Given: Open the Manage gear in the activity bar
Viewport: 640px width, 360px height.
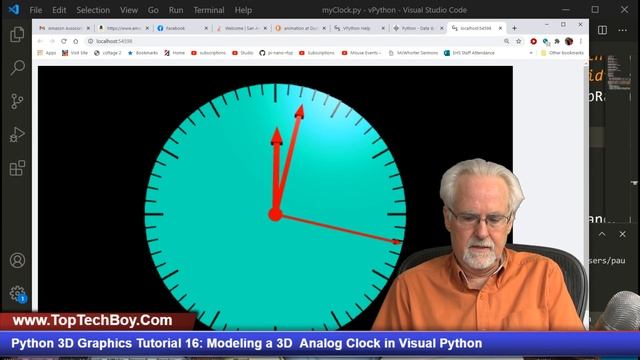Looking at the screenshot, I should [17, 293].
